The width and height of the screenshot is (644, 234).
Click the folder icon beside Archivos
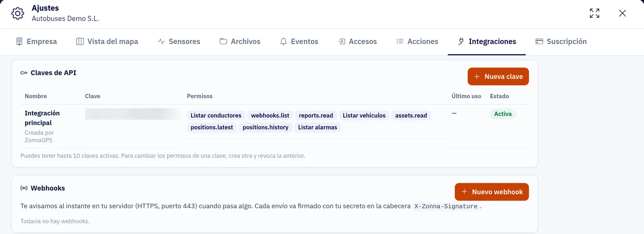coord(223,41)
